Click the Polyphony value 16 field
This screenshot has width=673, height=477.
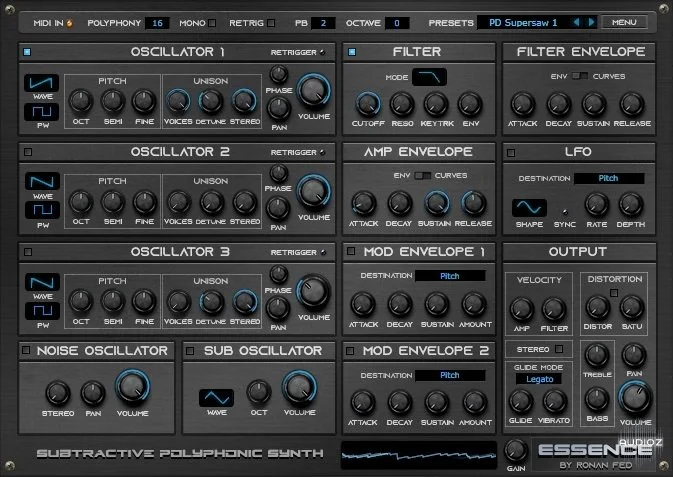[x=157, y=23]
